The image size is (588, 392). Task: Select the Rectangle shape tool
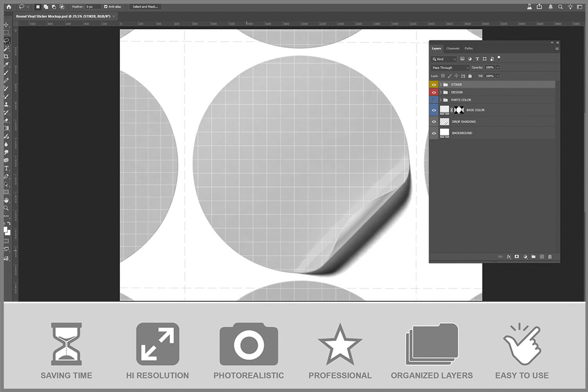point(6,192)
